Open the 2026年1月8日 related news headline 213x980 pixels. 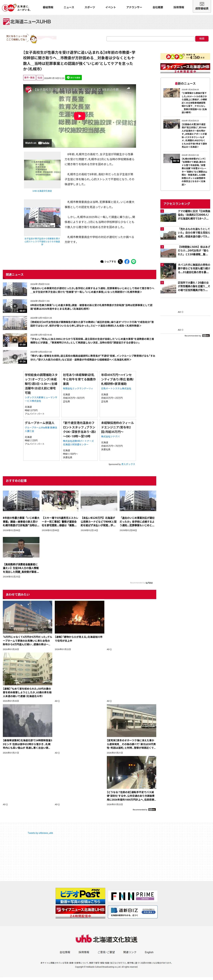(x=93, y=290)
